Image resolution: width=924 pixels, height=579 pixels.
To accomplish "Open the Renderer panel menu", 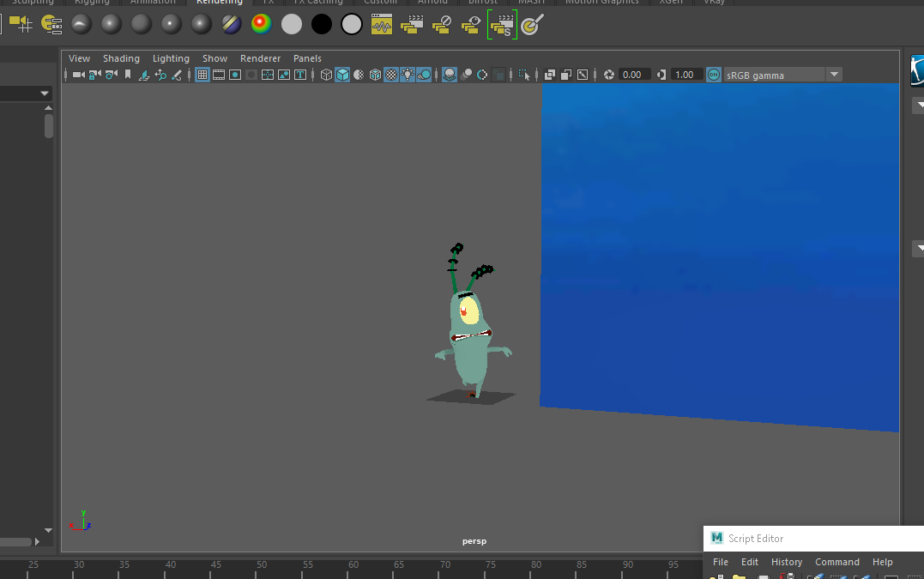I will (x=261, y=58).
